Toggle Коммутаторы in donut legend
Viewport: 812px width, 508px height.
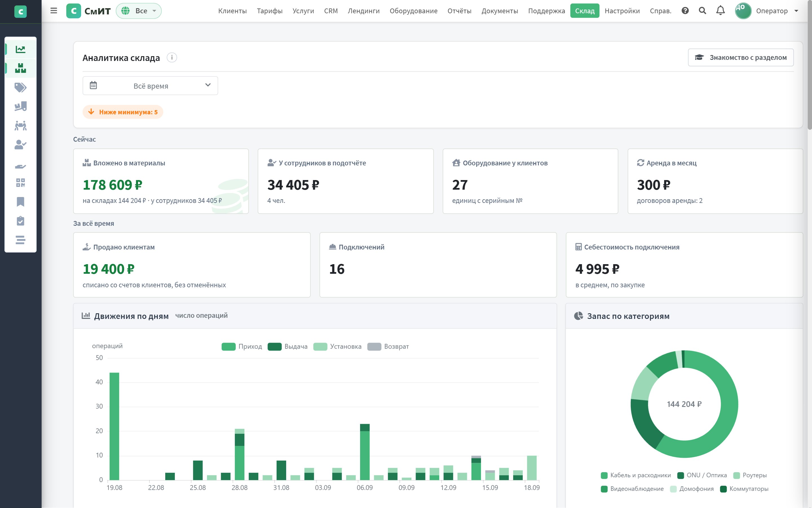[744, 489]
